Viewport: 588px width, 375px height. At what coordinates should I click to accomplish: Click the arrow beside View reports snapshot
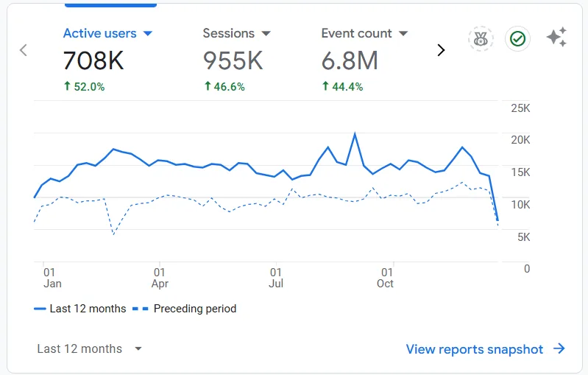pyautogui.click(x=559, y=349)
